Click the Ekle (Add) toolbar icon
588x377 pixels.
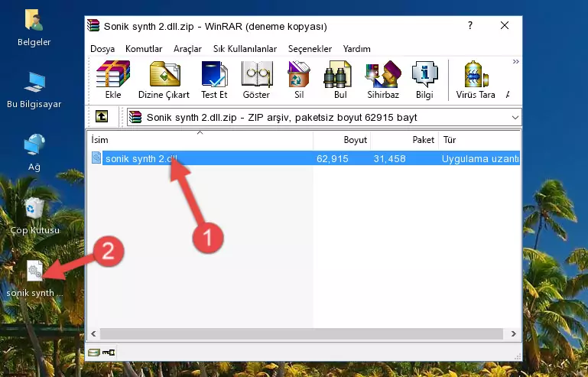tap(113, 80)
